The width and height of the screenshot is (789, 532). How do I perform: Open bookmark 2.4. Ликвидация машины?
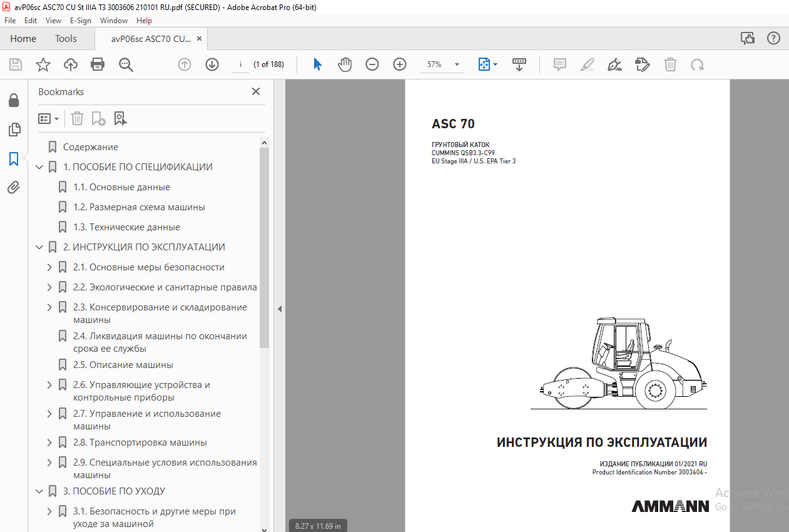(x=160, y=342)
